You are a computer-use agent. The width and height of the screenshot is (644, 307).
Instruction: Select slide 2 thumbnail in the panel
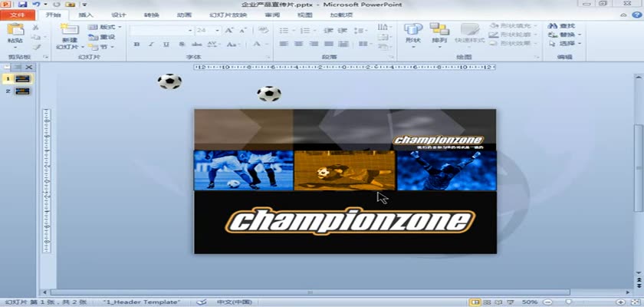point(22,91)
